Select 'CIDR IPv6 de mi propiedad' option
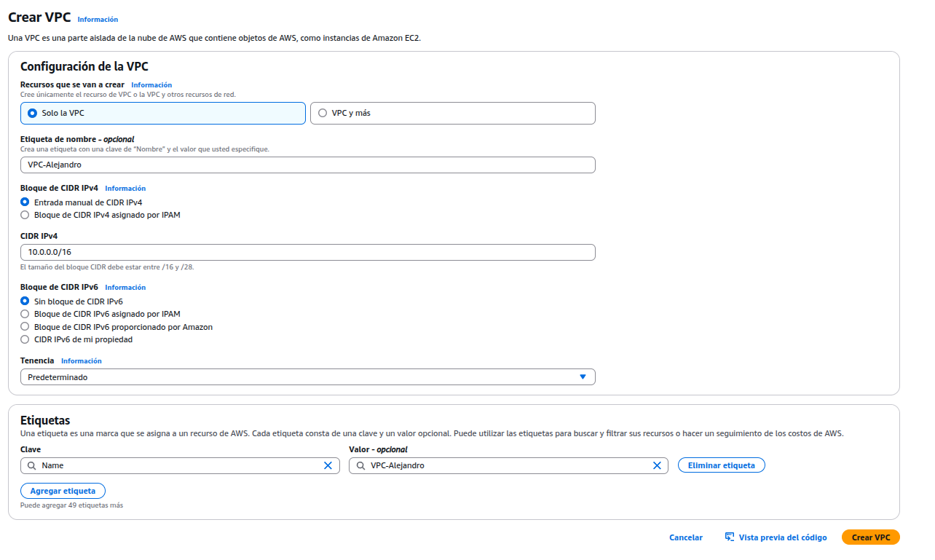 click(x=25, y=339)
